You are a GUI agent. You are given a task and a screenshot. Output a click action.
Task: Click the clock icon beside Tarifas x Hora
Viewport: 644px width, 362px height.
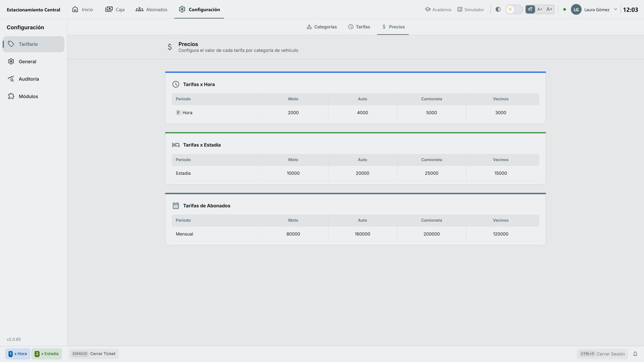click(176, 84)
